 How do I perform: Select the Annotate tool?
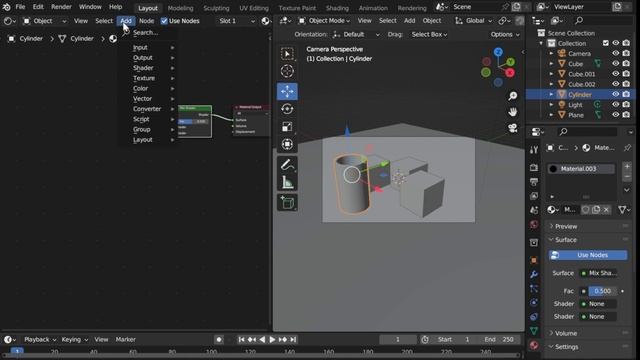pyautogui.click(x=287, y=164)
